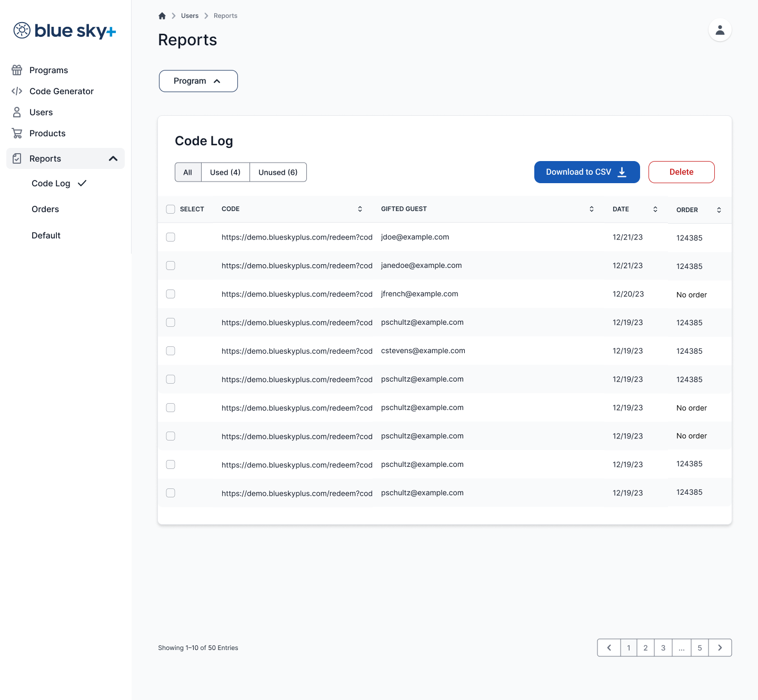Click the Download to CSV button
The height and width of the screenshot is (700, 758).
point(586,172)
